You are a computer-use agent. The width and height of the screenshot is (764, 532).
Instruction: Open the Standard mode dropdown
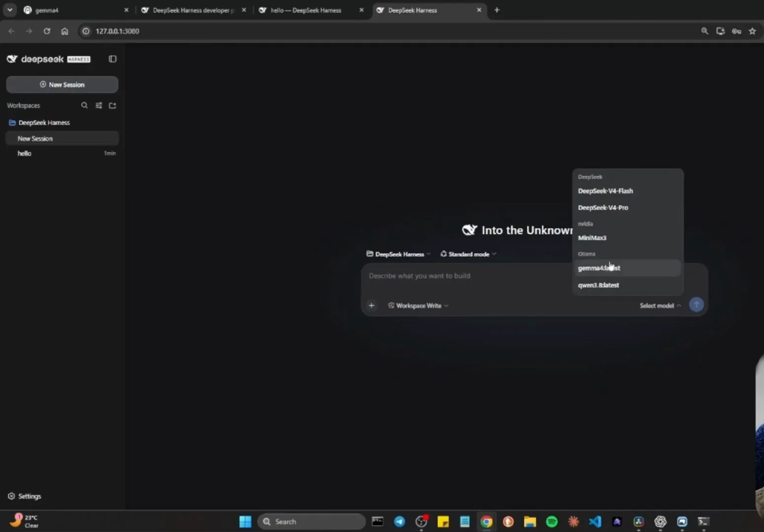pyautogui.click(x=468, y=254)
